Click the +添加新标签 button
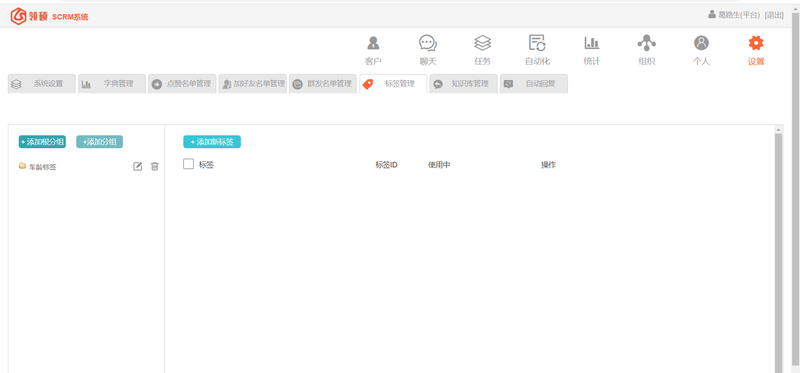Screen dimensions: 800x373 coord(212,142)
